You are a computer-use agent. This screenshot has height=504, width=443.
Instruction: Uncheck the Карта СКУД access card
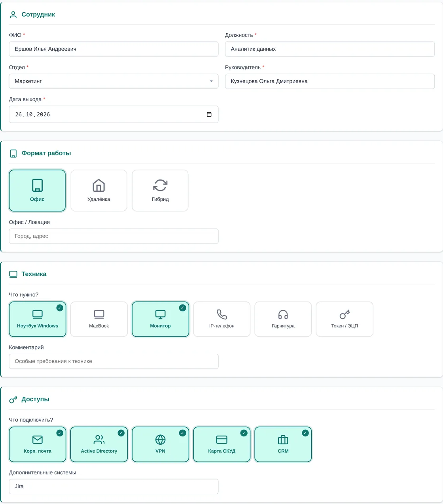point(222,444)
